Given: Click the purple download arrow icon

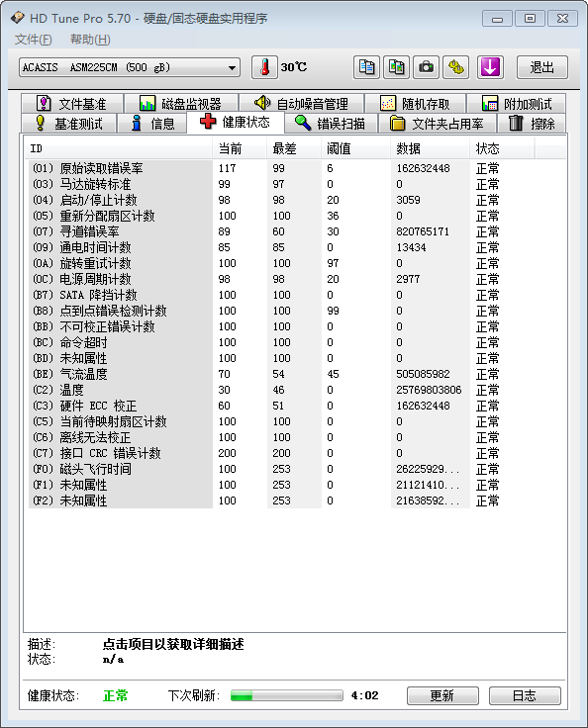Looking at the screenshot, I should click(x=490, y=67).
